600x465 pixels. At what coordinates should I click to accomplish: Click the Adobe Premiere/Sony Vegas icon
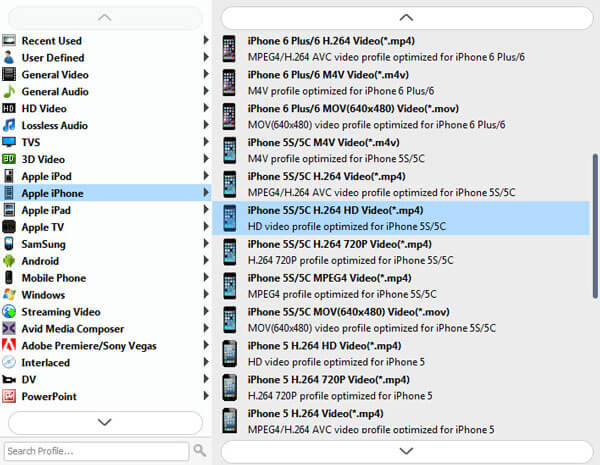(9, 346)
